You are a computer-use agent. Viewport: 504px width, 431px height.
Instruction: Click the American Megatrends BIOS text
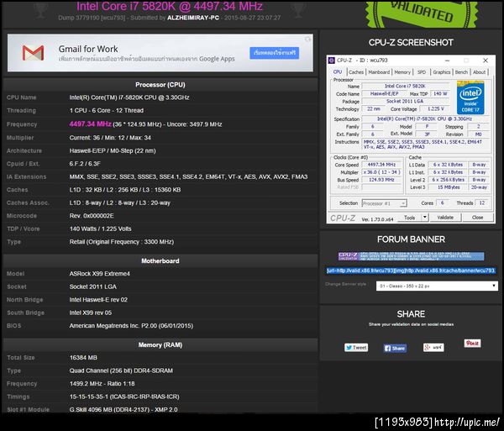[x=131, y=326]
